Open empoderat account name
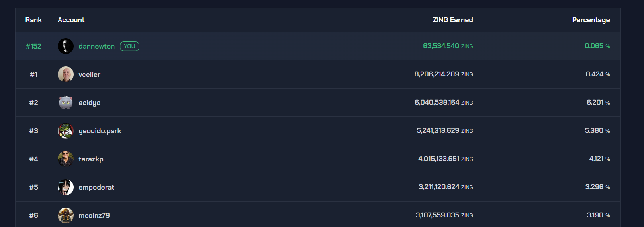Image resolution: width=644 pixels, height=227 pixels. [96, 187]
